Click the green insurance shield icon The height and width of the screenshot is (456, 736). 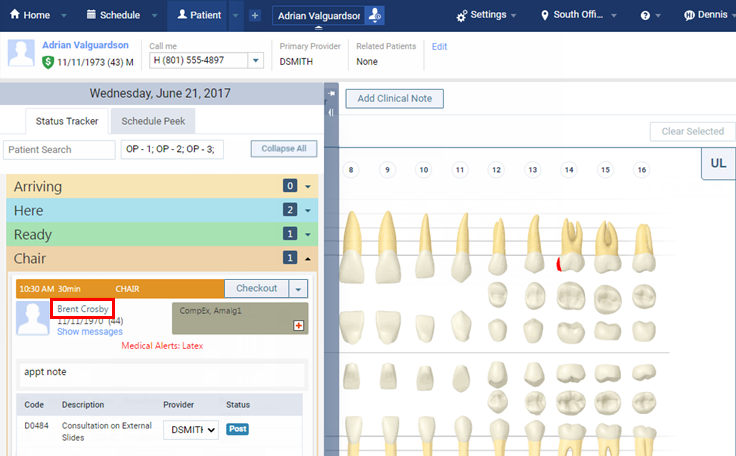coord(48,62)
